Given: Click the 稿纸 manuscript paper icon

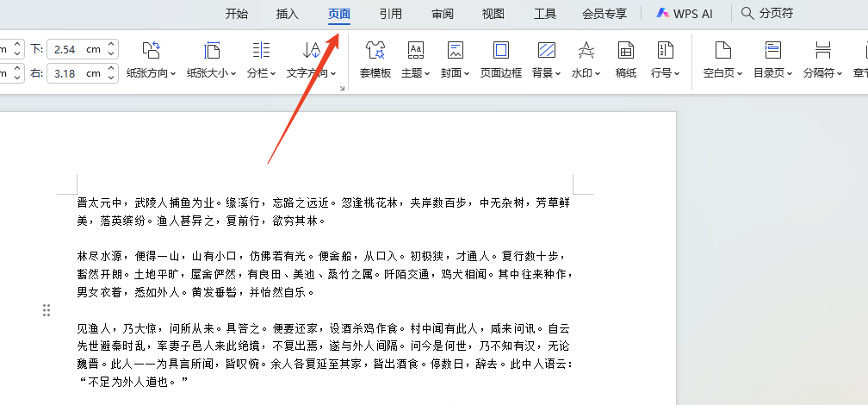Looking at the screenshot, I should (625, 50).
